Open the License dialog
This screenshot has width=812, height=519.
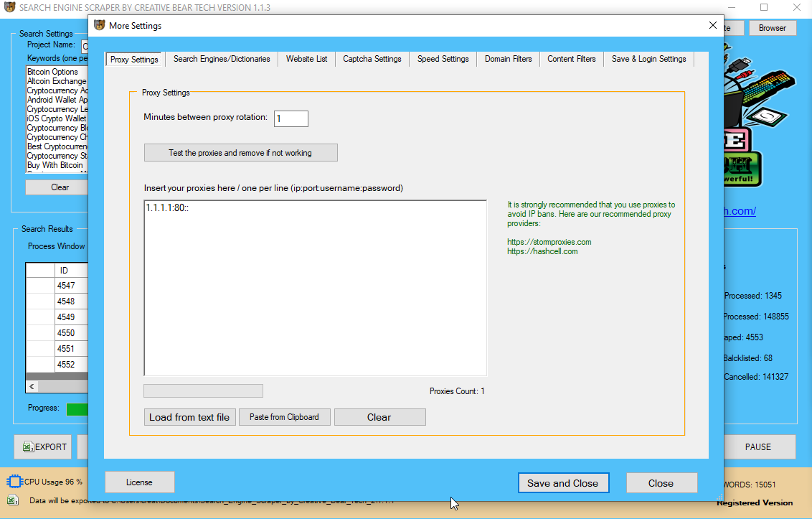139,482
